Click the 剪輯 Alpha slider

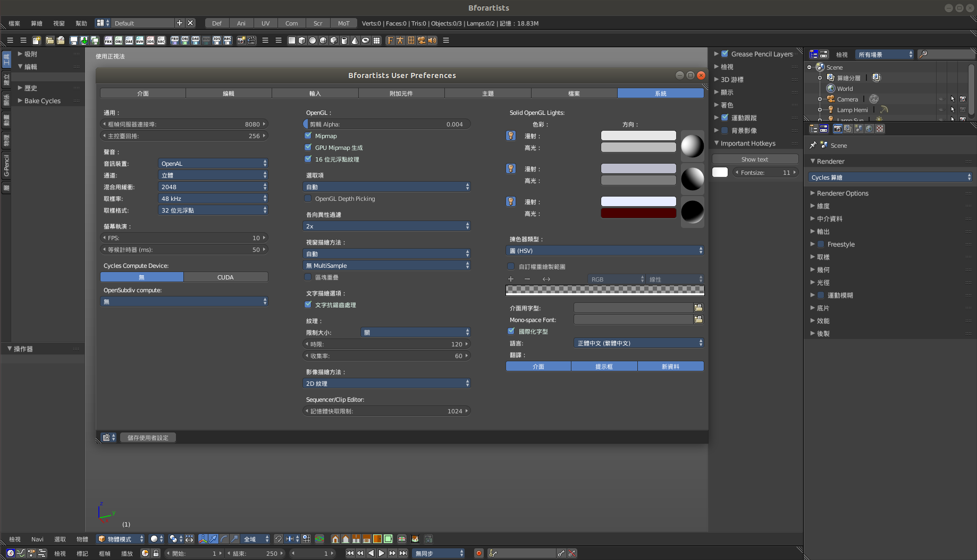point(387,124)
